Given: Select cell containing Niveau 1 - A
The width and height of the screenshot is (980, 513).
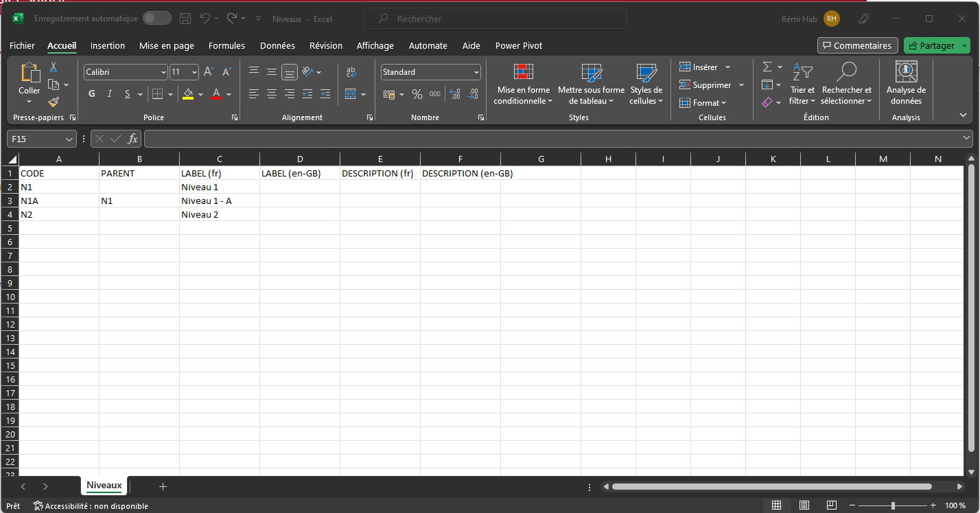Looking at the screenshot, I should pyautogui.click(x=219, y=201).
